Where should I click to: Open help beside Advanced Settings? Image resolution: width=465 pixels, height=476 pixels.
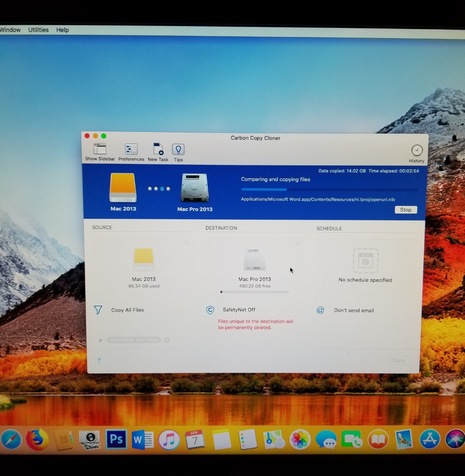[x=167, y=340]
